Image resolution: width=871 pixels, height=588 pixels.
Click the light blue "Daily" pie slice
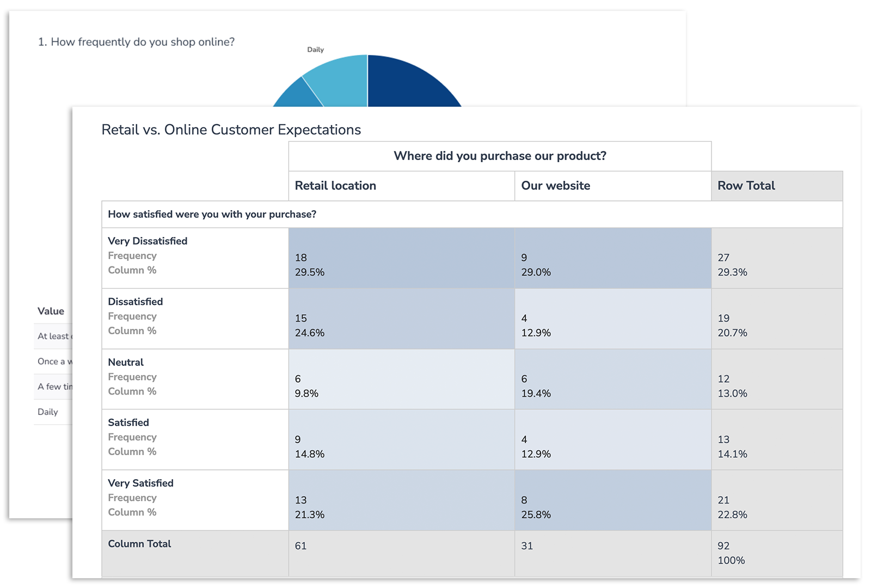pyautogui.click(x=343, y=82)
